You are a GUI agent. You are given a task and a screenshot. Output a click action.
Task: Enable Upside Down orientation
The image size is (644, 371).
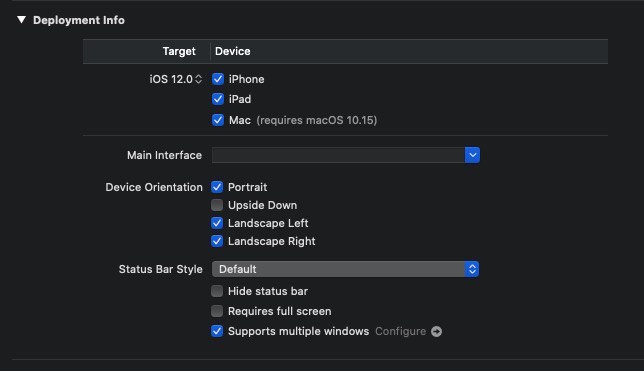[x=217, y=205]
